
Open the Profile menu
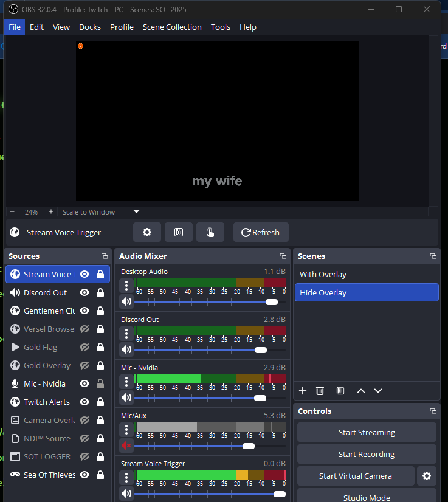[x=122, y=27]
